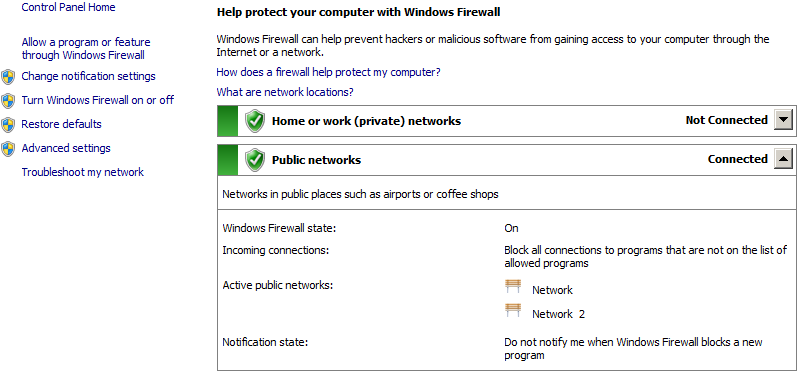The height and width of the screenshot is (380, 805).
Task: Click the green shield on Home or work networks
Action: tap(255, 121)
